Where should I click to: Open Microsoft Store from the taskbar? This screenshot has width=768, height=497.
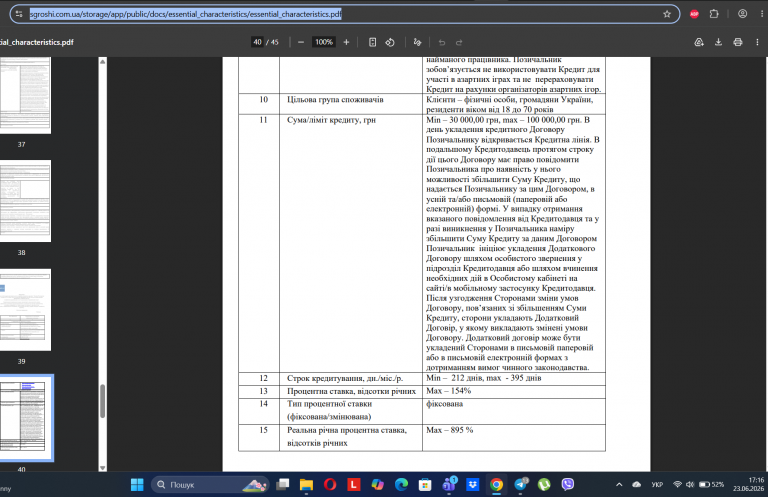click(x=425, y=484)
